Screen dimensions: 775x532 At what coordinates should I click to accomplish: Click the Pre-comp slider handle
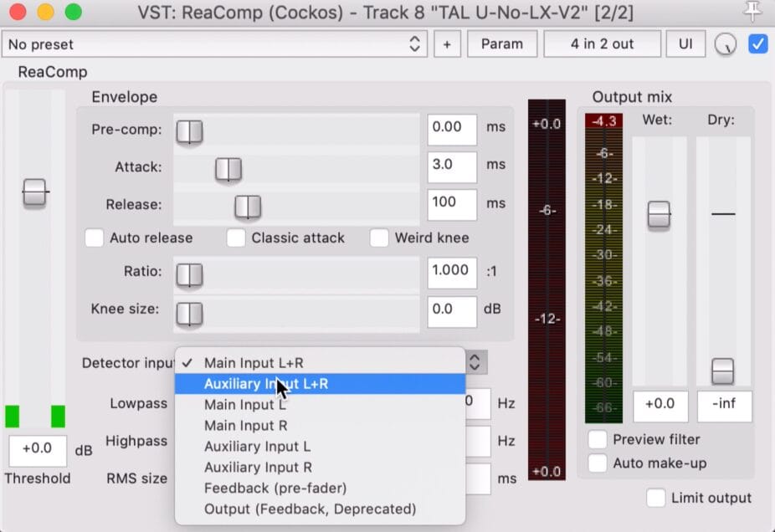189,132
